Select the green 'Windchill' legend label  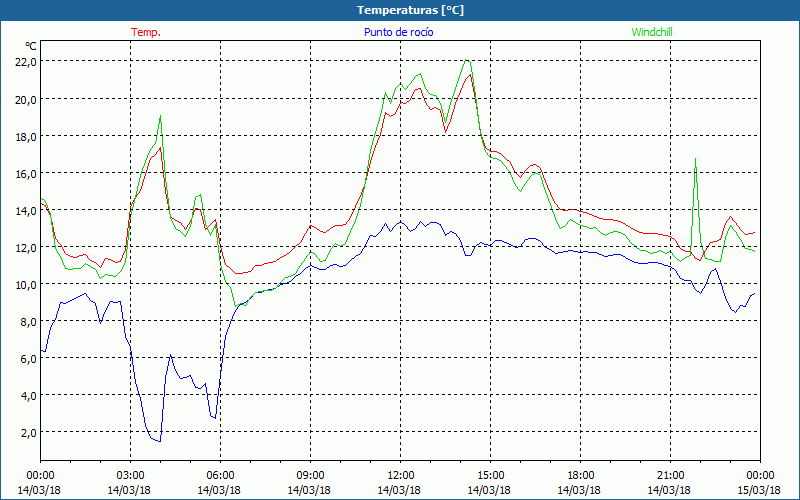click(652, 32)
